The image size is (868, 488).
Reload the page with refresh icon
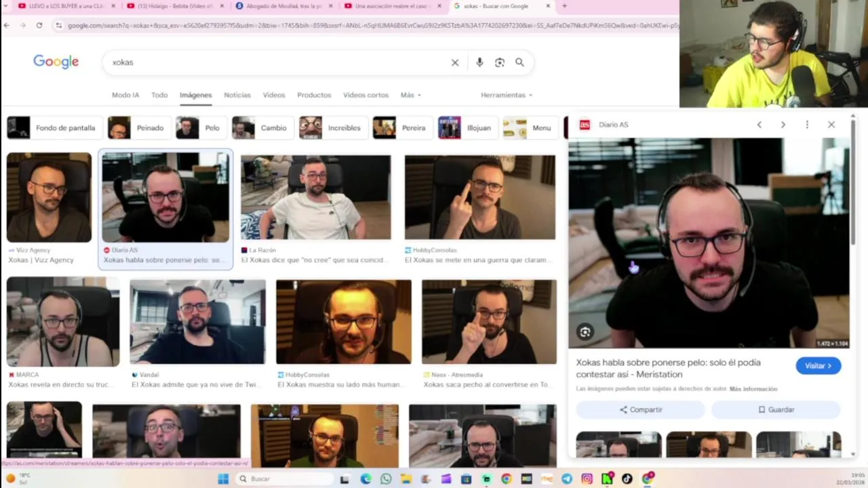(x=39, y=25)
